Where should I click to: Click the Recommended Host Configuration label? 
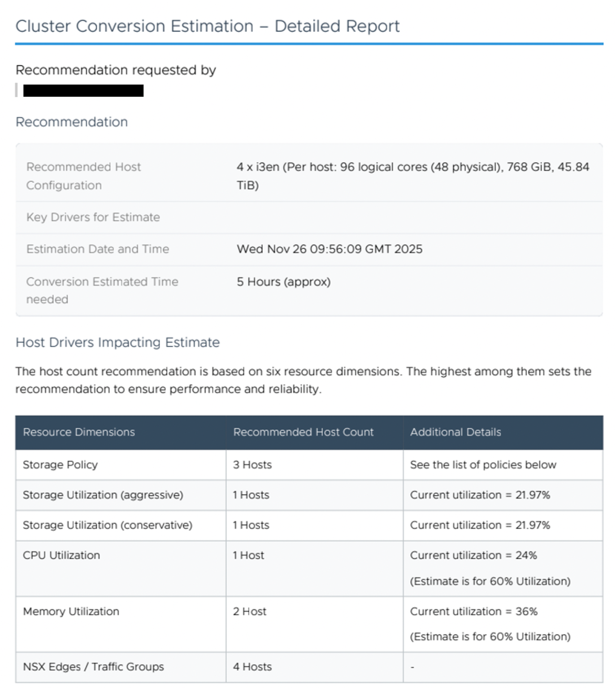coord(83,176)
